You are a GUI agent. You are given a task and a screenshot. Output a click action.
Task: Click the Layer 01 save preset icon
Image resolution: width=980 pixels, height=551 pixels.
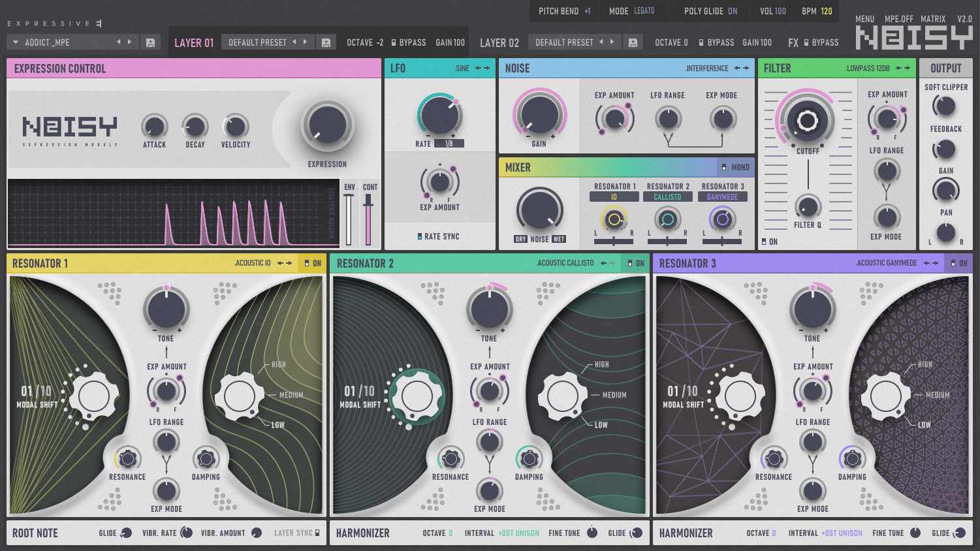(x=326, y=42)
